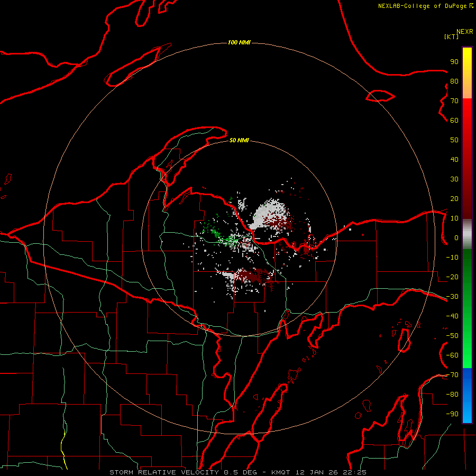Click the 10 value on the velocity scale
476x476 pixels.
point(454,218)
